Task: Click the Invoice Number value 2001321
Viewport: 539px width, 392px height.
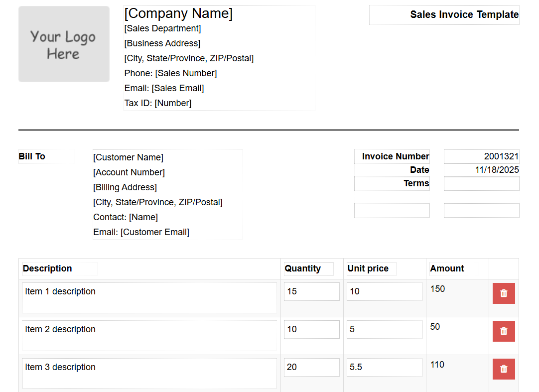Action: pos(481,156)
